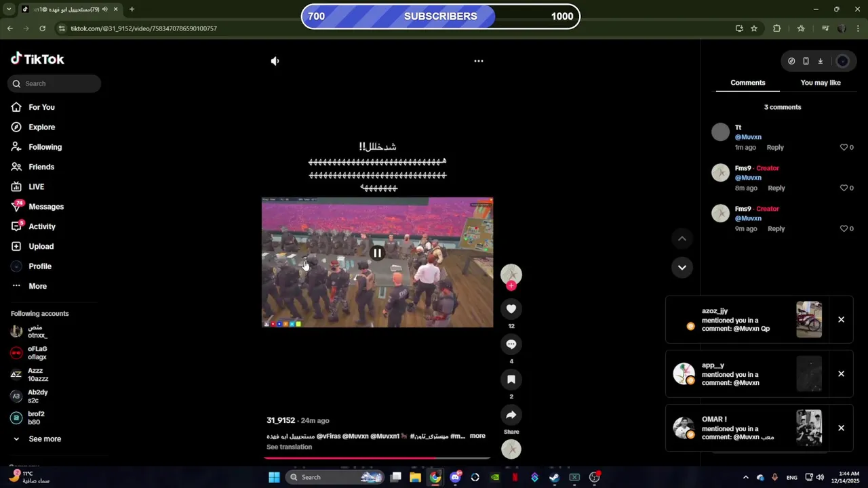Bookmark the video with the save icon
This screenshot has width=868, height=488.
coord(511,380)
